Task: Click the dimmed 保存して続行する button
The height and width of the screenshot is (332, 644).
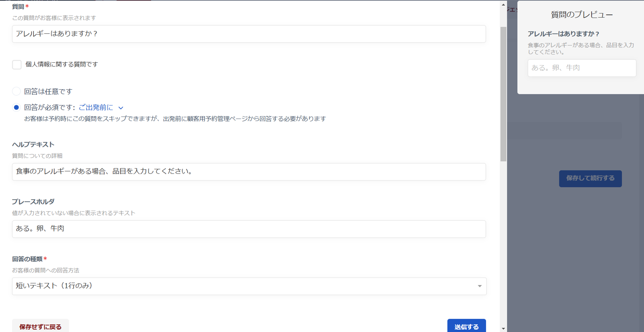Action: (590, 178)
